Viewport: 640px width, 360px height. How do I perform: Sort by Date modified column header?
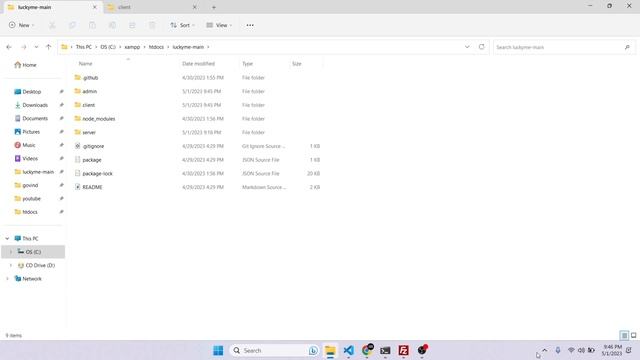pyautogui.click(x=198, y=64)
